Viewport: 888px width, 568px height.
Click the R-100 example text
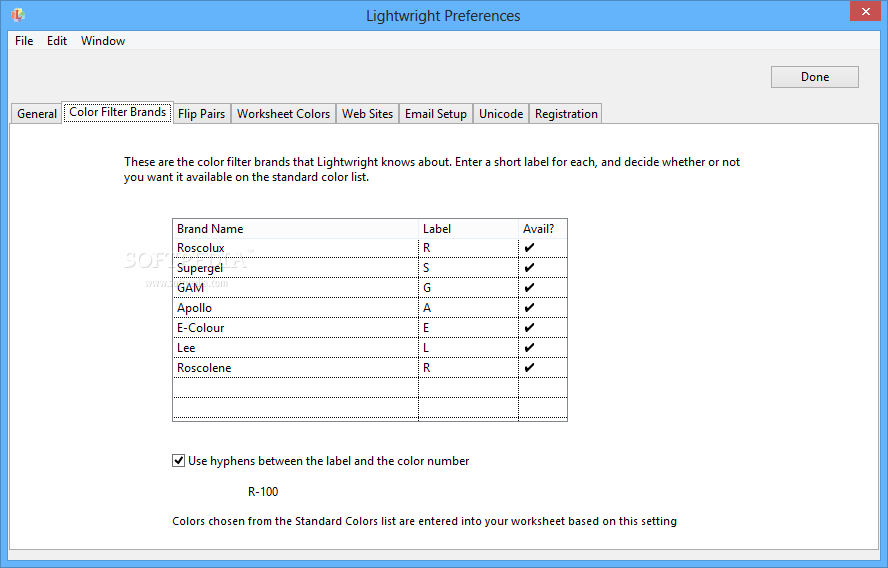pyautogui.click(x=263, y=492)
